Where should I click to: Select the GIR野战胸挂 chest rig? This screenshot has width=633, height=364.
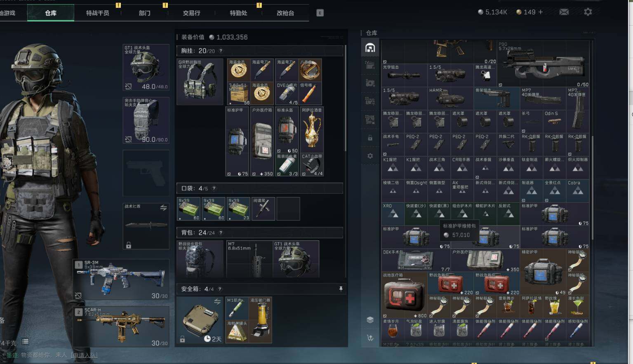pos(200,82)
